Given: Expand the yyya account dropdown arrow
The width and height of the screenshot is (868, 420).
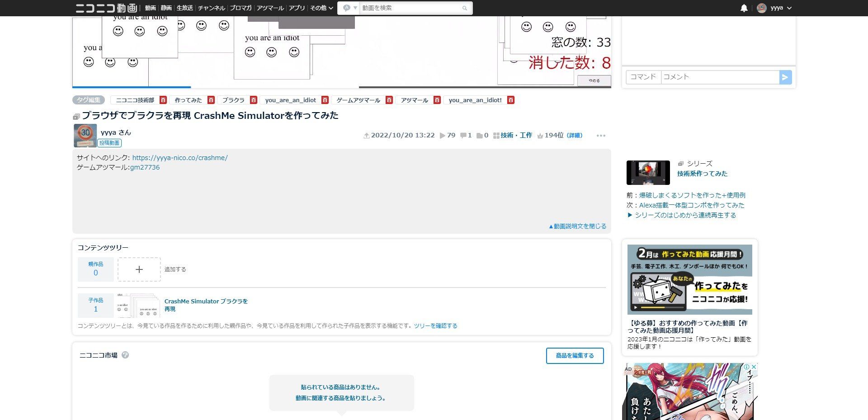Looking at the screenshot, I should (789, 8).
